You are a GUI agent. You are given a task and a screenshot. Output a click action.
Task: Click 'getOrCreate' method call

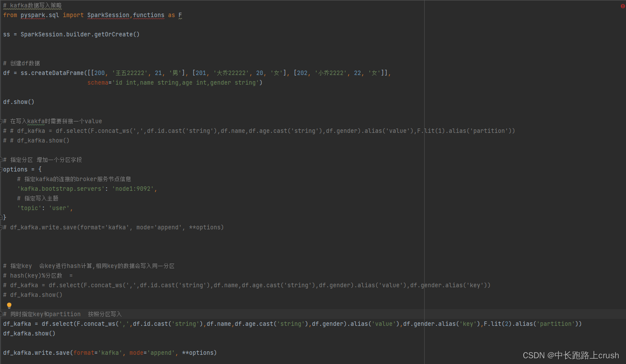click(x=113, y=34)
